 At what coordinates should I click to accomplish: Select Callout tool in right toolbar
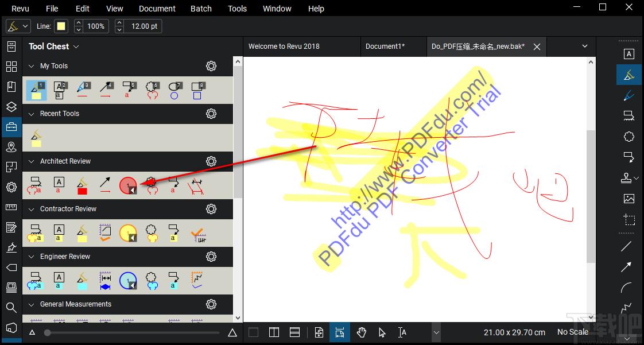pos(629,157)
